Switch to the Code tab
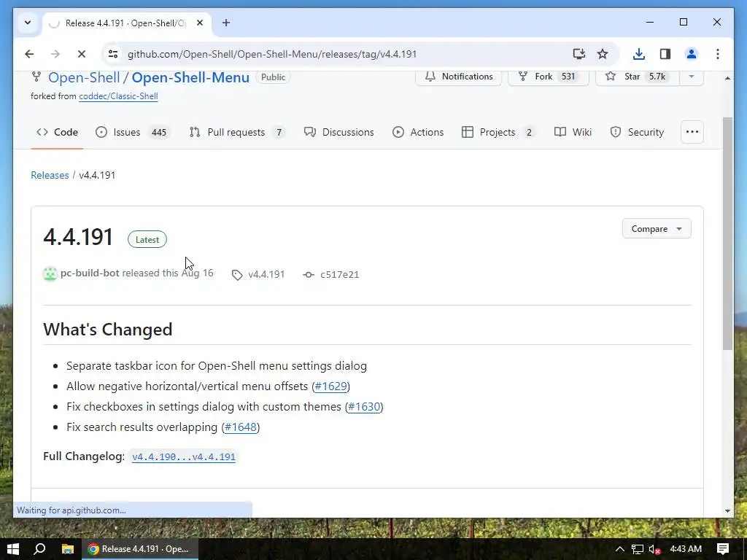 pyautogui.click(x=57, y=133)
